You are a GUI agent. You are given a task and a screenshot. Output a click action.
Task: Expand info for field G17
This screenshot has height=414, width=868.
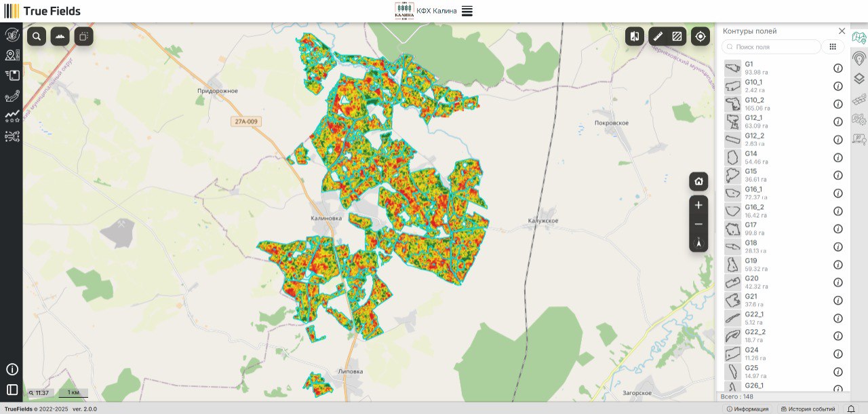click(x=837, y=229)
